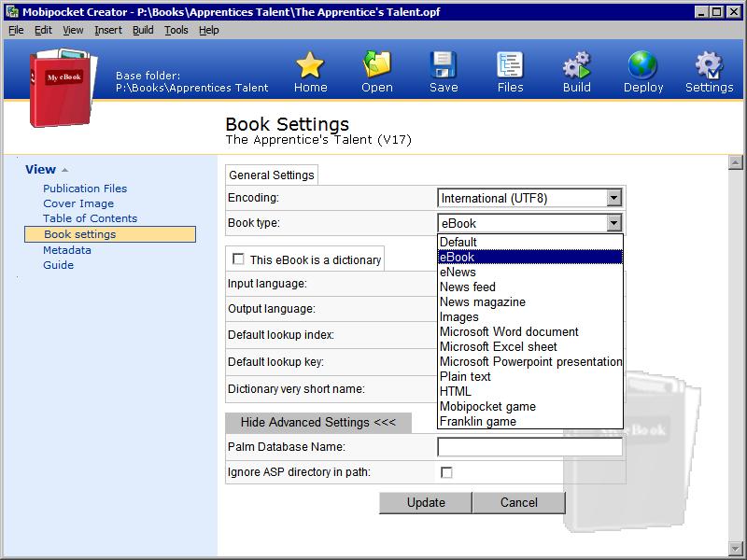Choose 'News magazine' book type
The width and height of the screenshot is (747, 560).
(x=529, y=301)
